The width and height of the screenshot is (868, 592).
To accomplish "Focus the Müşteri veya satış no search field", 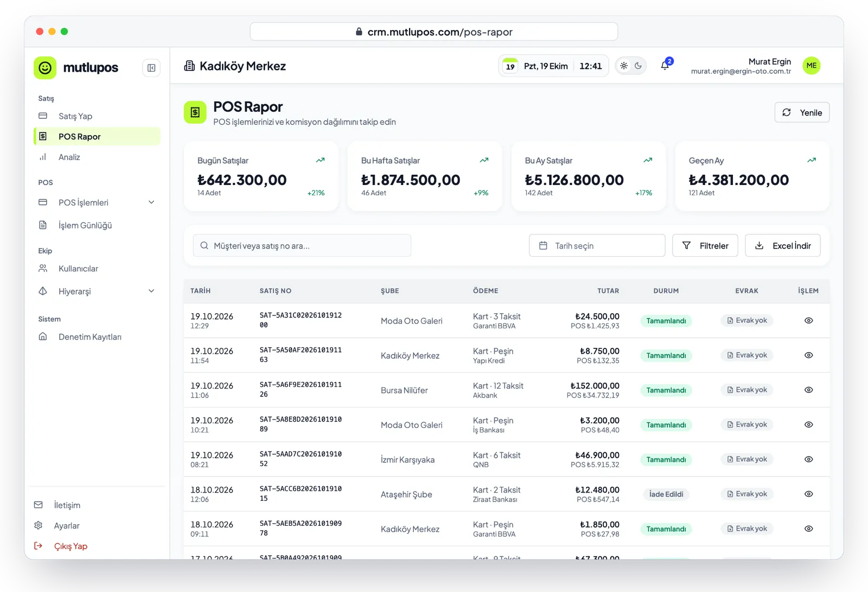I will point(302,245).
